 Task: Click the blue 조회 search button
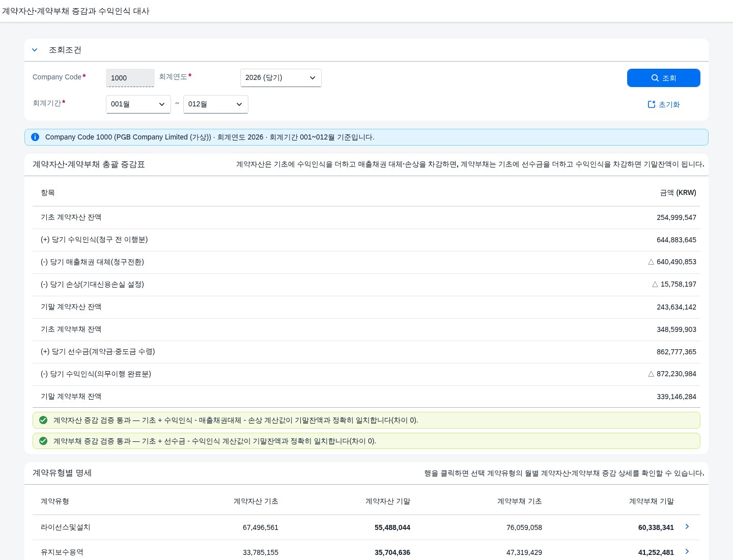[x=664, y=78]
